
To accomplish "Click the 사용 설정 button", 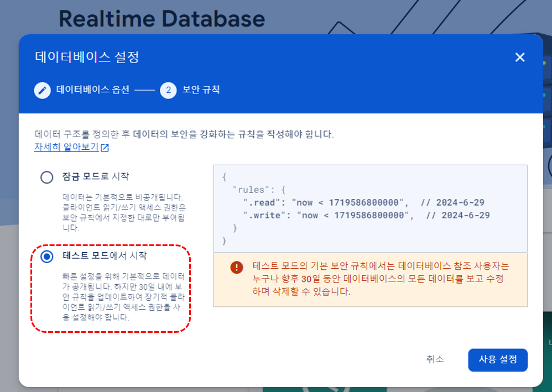I will click(498, 359).
